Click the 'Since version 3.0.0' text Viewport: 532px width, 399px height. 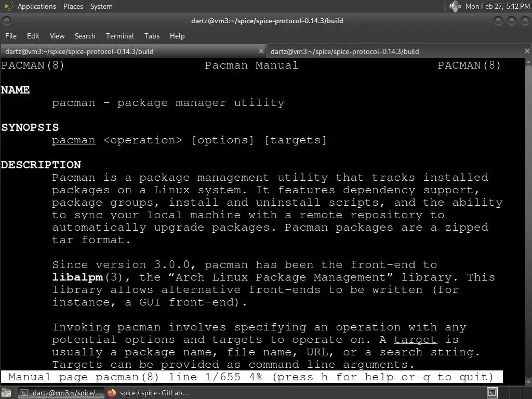(x=124, y=264)
